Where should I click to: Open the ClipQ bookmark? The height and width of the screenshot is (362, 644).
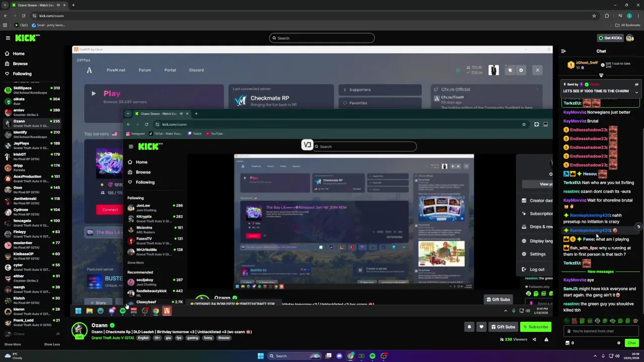(21, 25)
